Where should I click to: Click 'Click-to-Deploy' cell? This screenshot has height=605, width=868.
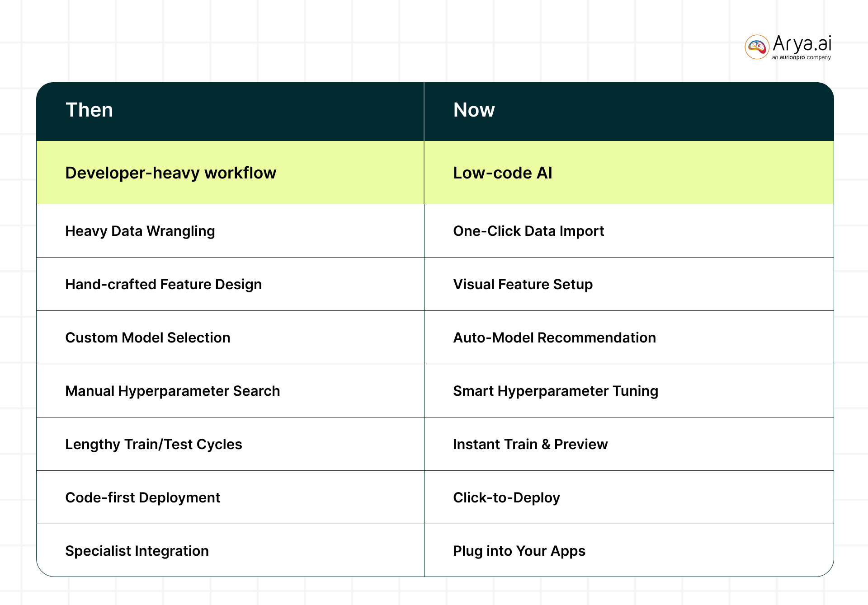(629, 497)
